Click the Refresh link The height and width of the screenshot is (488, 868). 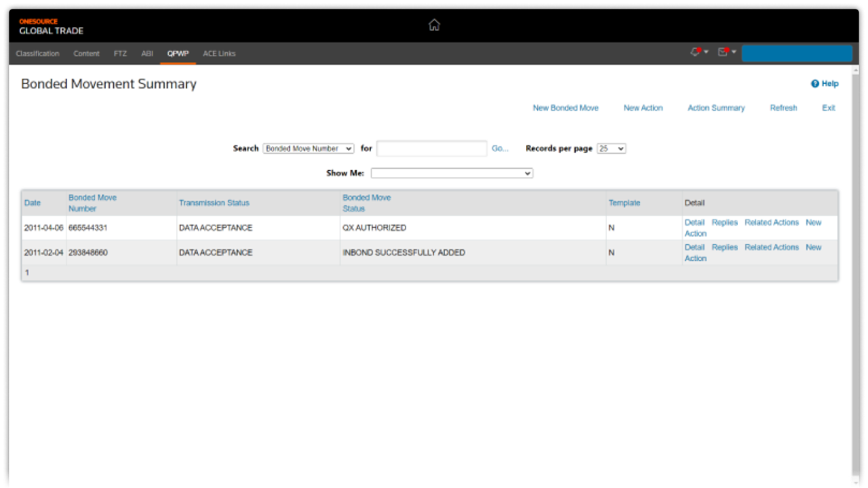point(783,108)
